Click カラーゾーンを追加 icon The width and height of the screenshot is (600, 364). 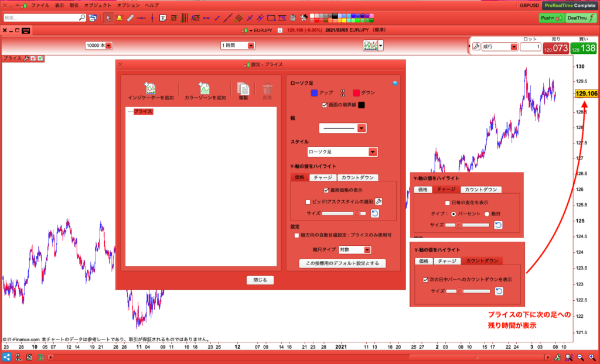[x=204, y=88]
